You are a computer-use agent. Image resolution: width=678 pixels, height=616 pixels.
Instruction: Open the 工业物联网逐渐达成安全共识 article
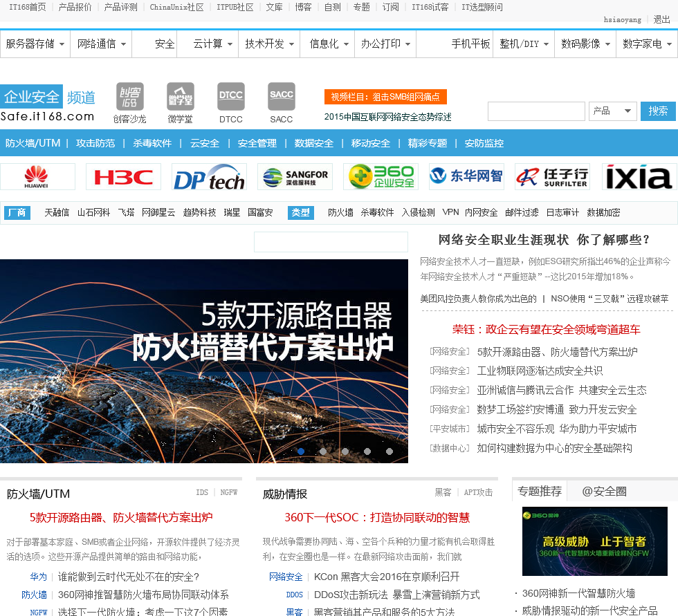pyautogui.click(x=540, y=371)
